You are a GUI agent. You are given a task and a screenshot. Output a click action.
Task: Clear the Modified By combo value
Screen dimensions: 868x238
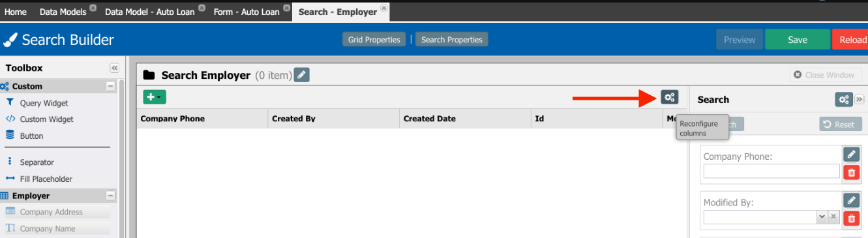pos(833,217)
